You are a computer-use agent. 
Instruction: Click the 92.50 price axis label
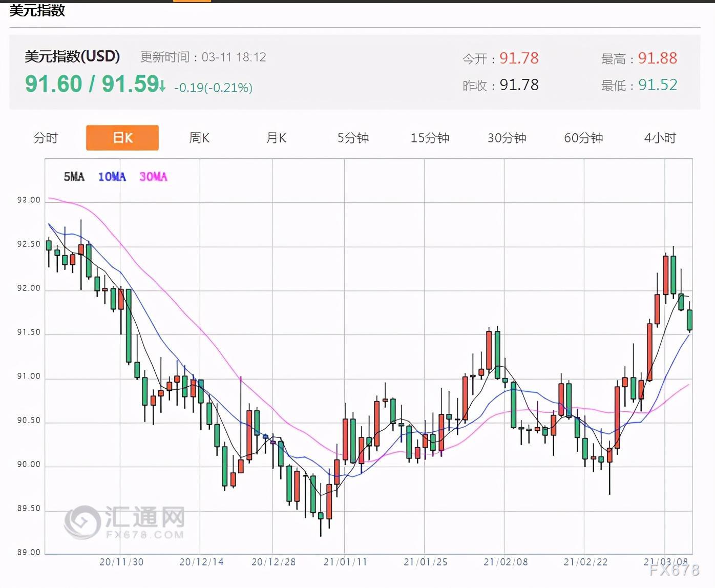pos(29,244)
